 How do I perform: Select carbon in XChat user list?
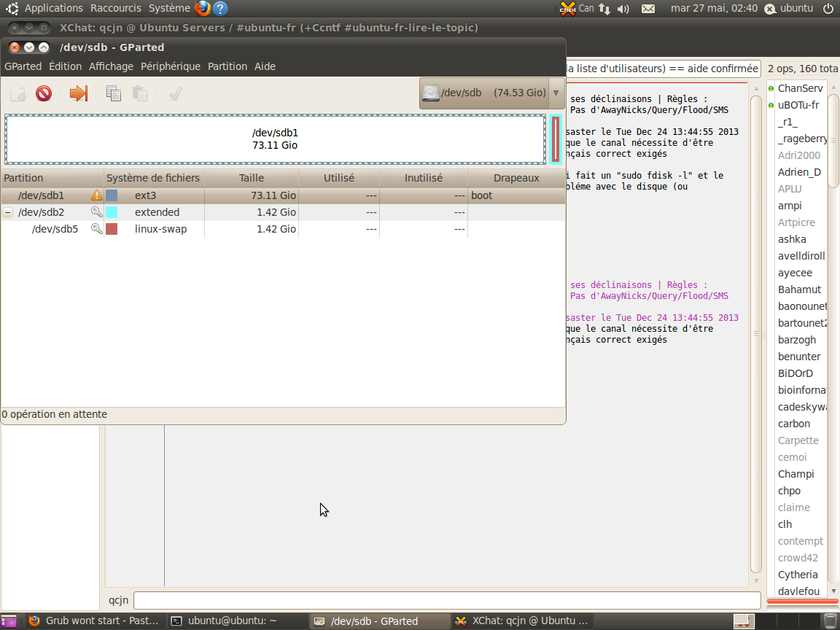pos(794,424)
